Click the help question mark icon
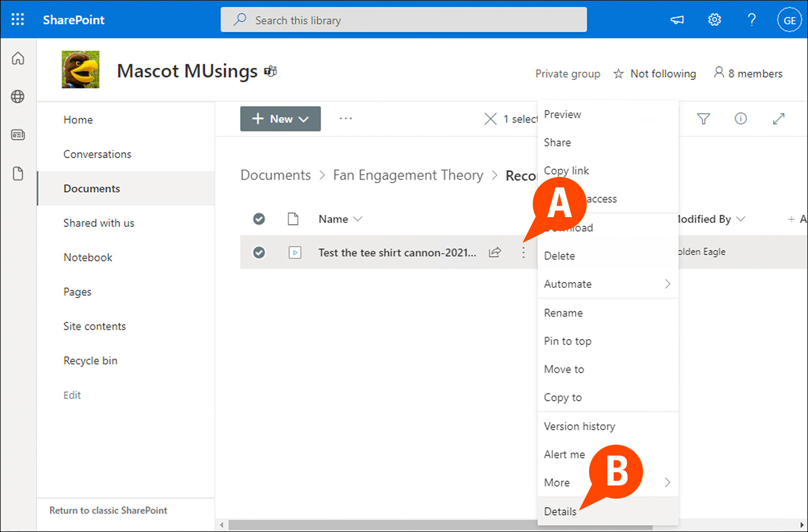 click(x=752, y=20)
